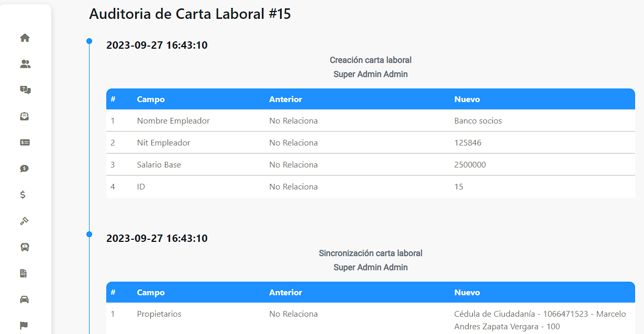644x334 pixels.
Task: Open the users group icon
Action: 25,64
